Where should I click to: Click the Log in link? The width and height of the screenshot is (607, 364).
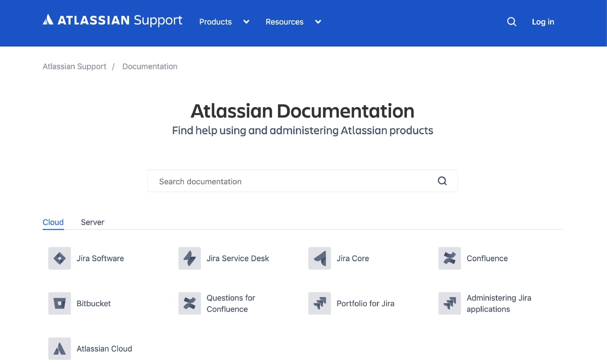click(543, 22)
